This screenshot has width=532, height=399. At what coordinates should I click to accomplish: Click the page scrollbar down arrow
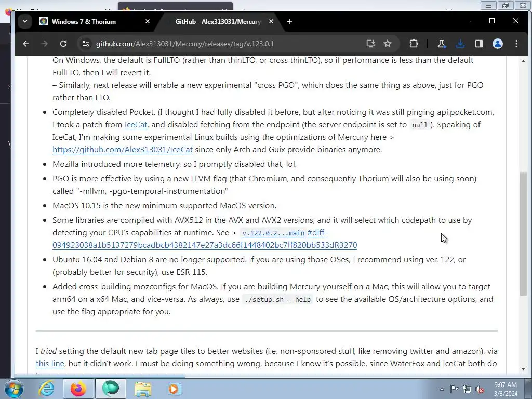pos(523,369)
